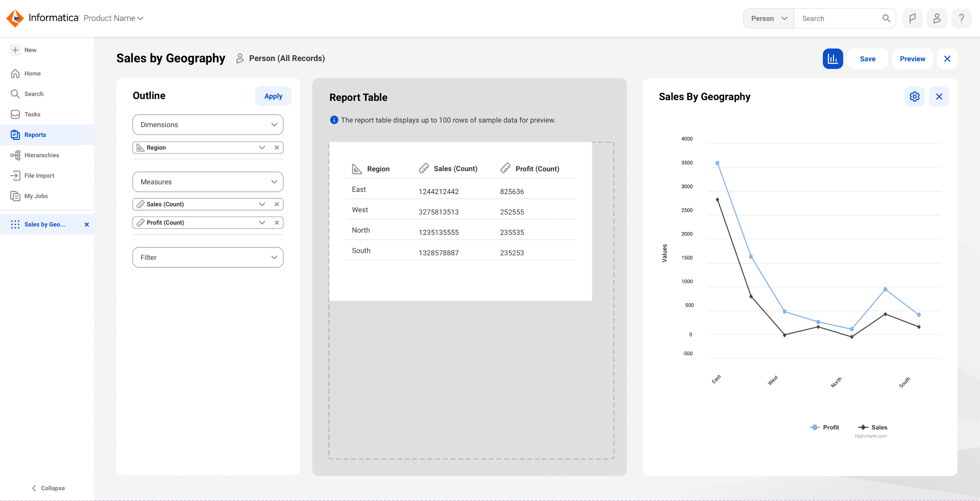Click the flag notifications icon

pos(912,18)
